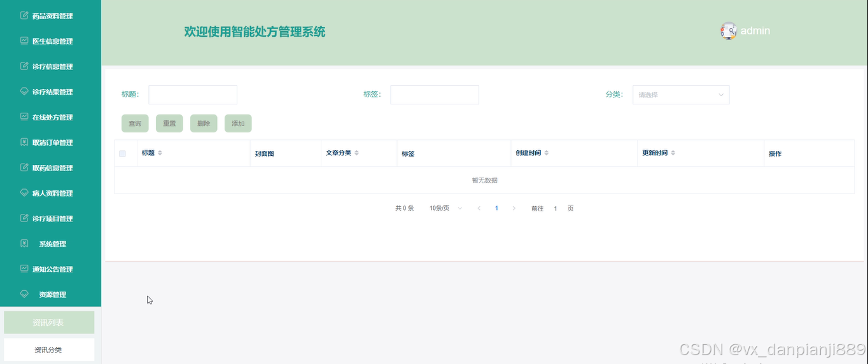Open the 10条/页 page size selector
This screenshot has width=868, height=364.
tap(446, 208)
